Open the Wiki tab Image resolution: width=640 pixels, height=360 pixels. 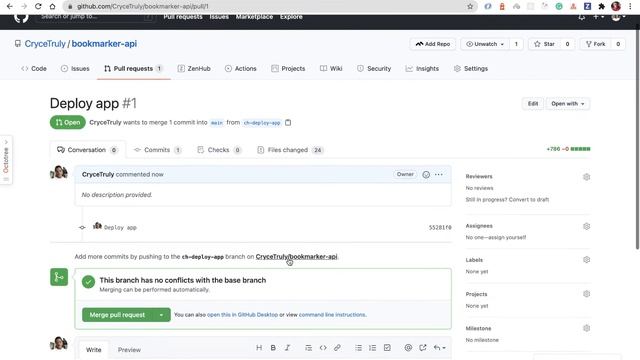click(331, 69)
